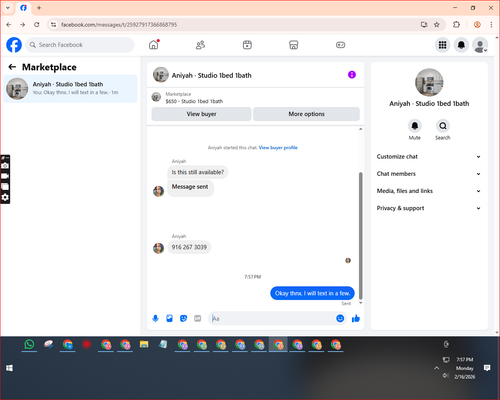Open the Windows notification center icon
This screenshot has height=400, width=500.
click(487, 368)
